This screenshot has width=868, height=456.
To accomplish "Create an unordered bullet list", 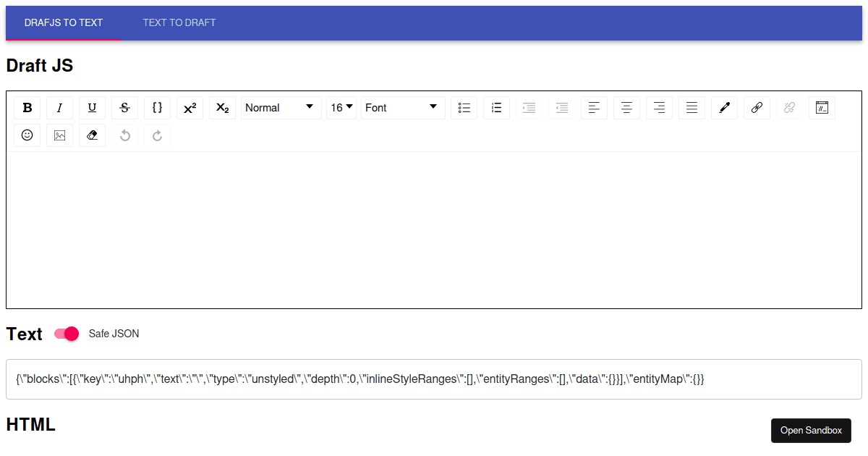I will (x=464, y=107).
